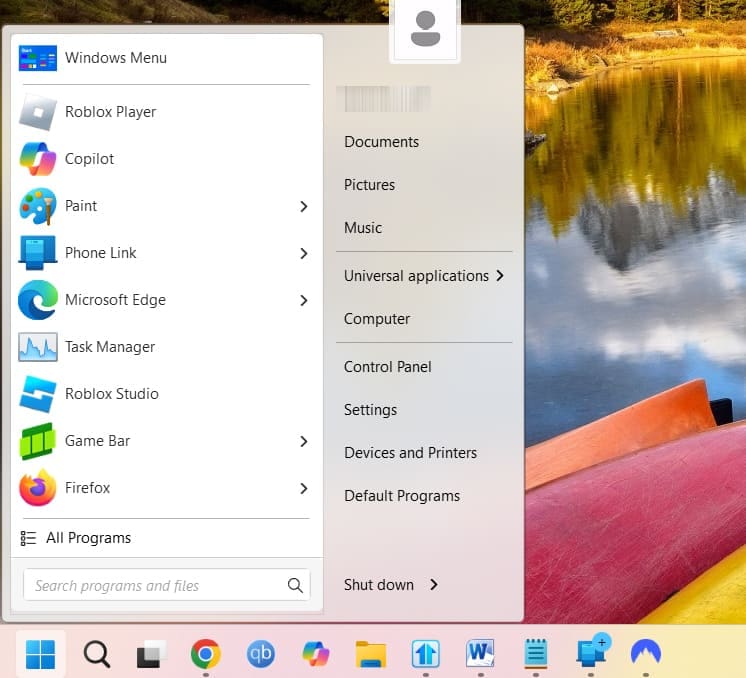
Task: Click the user account picture
Action: 425,29
